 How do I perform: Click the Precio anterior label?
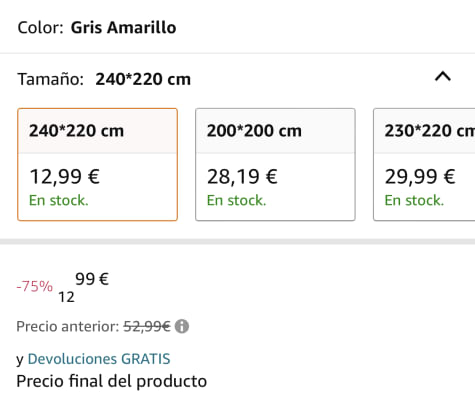(68, 326)
